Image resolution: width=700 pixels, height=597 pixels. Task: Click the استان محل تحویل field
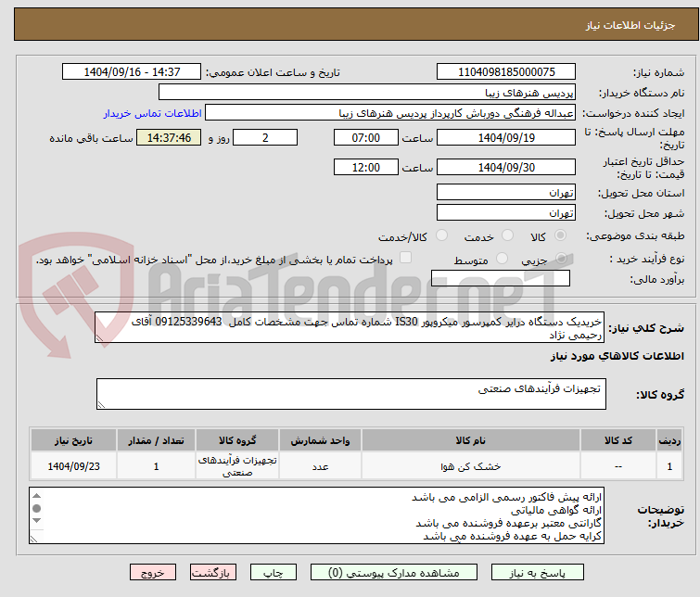coord(506,193)
